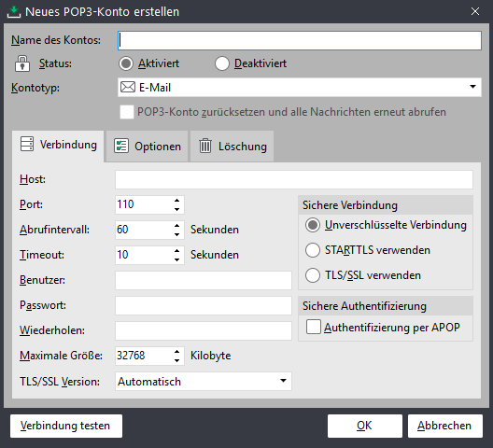Screen dimensions: 493x448
Task: Expand the TLS/SSL Version dropdown
Action: click(204, 382)
